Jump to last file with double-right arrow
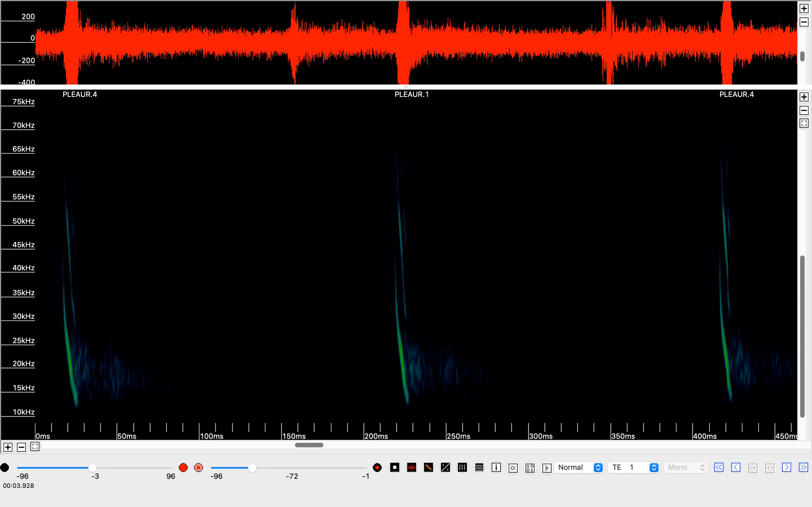Viewport: 812px width, 507px height. tap(803, 467)
